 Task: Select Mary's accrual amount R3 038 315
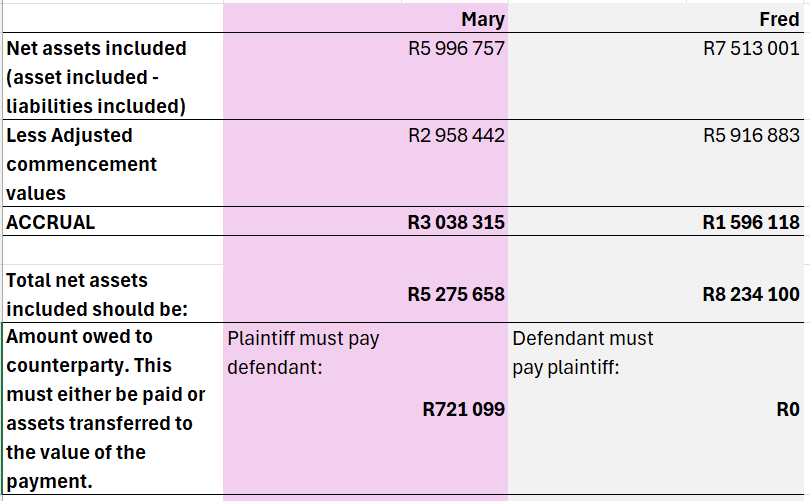pos(456,222)
